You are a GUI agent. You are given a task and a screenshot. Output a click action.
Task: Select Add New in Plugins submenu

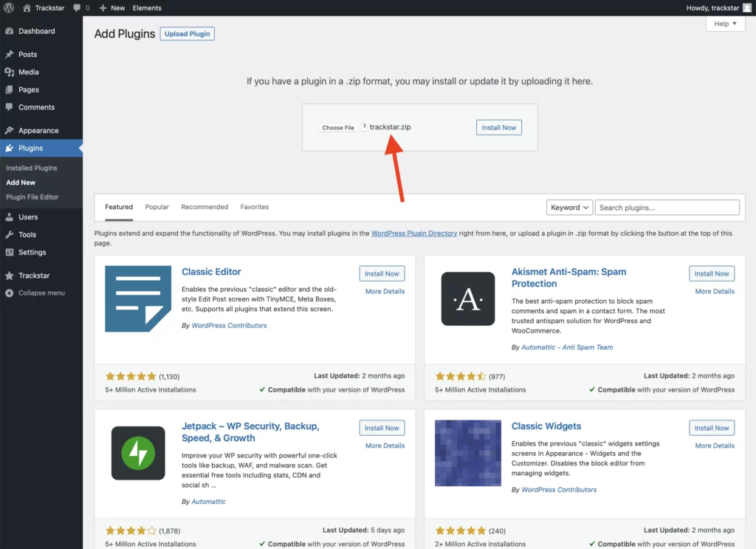click(21, 183)
